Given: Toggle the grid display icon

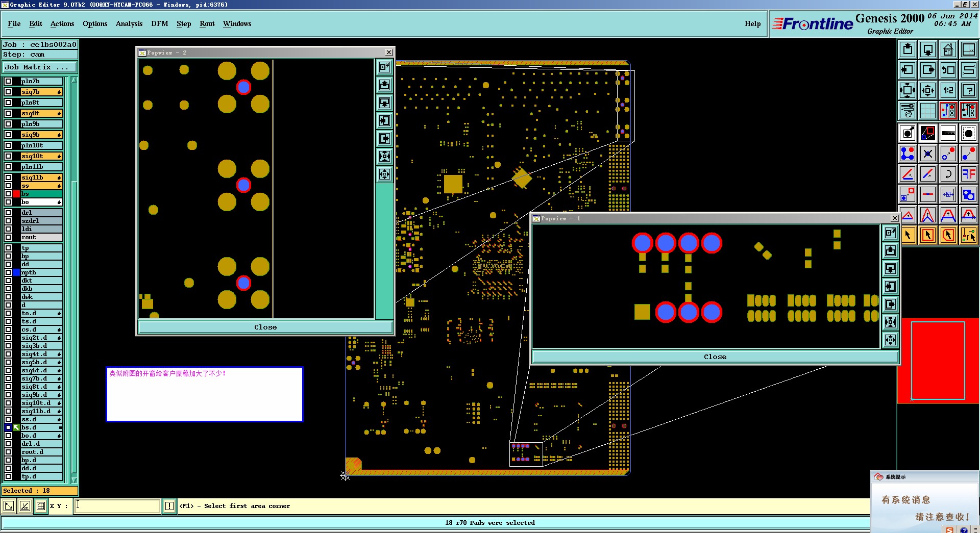Looking at the screenshot, I should [928, 111].
